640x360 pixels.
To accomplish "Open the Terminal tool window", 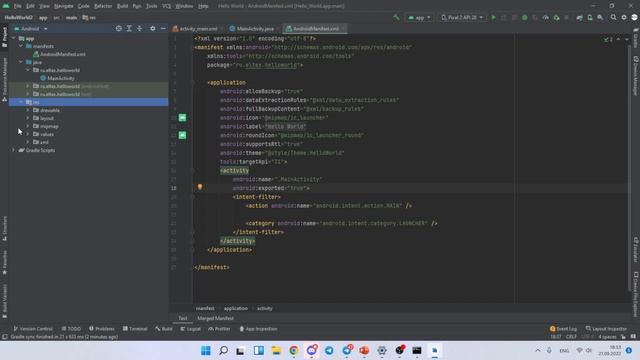I will point(135,329).
